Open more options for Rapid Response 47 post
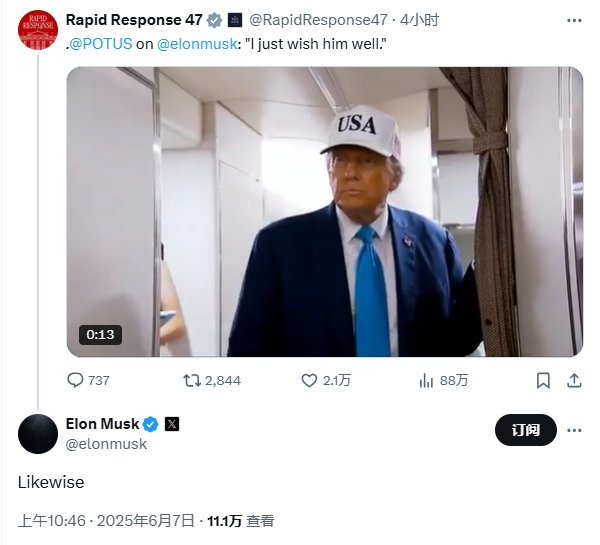 tap(574, 20)
